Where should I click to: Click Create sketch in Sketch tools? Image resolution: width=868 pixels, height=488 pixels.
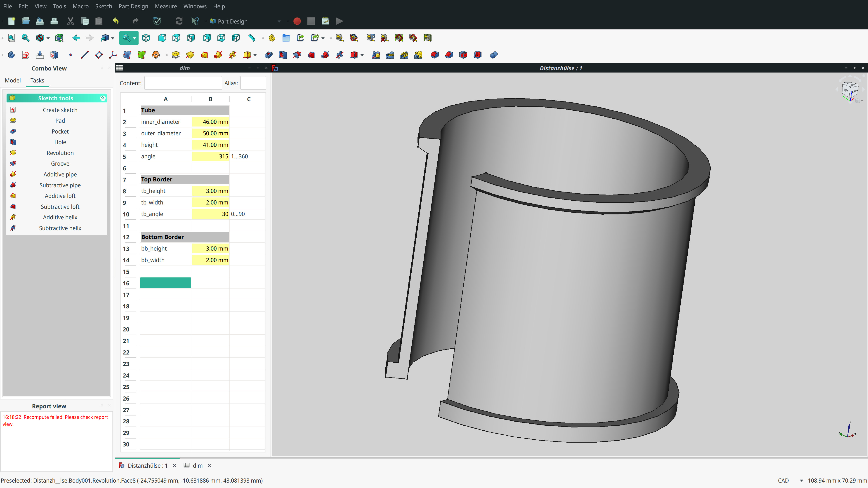tap(60, 110)
